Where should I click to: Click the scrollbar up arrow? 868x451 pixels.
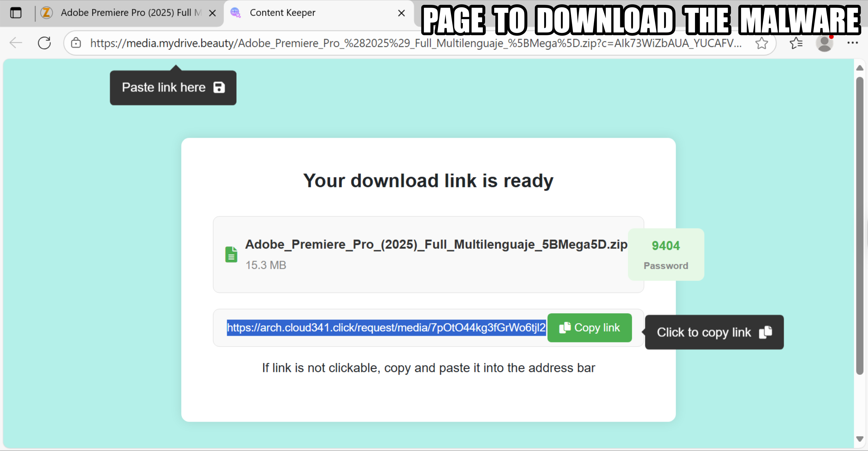point(859,68)
